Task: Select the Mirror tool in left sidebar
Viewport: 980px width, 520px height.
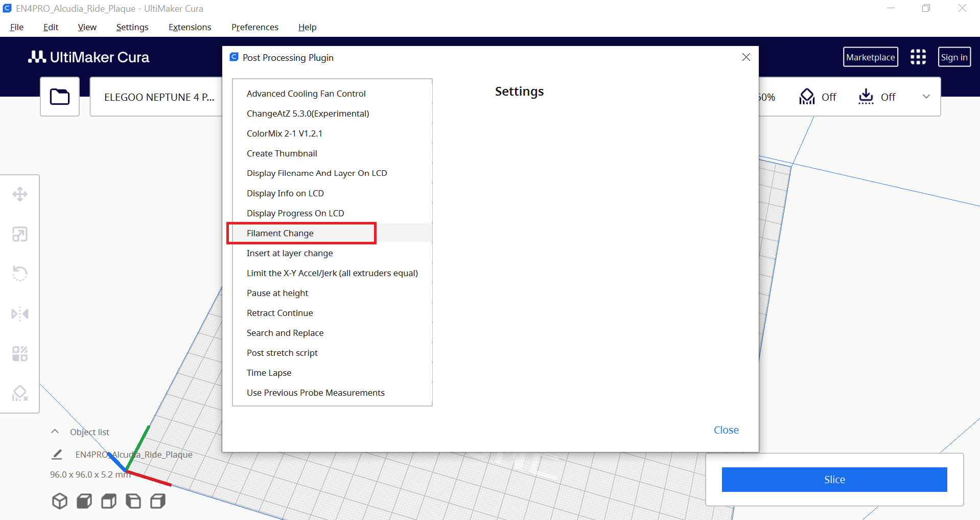Action: (x=20, y=313)
